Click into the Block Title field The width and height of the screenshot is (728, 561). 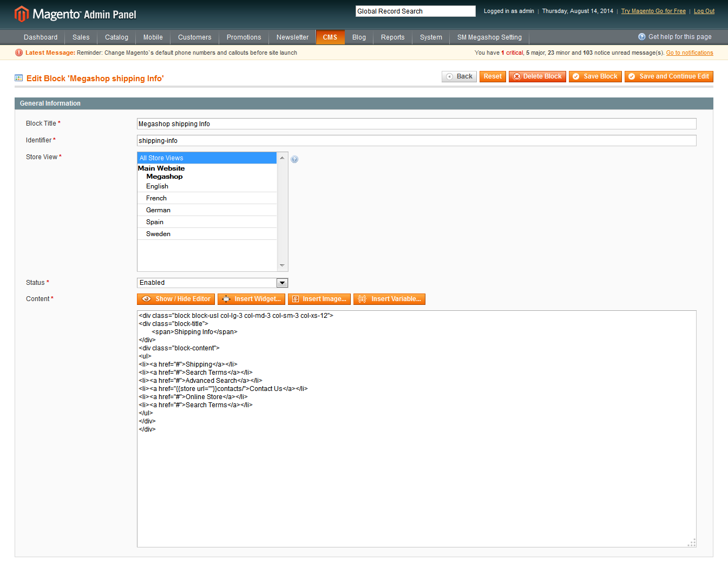[417, 124]
